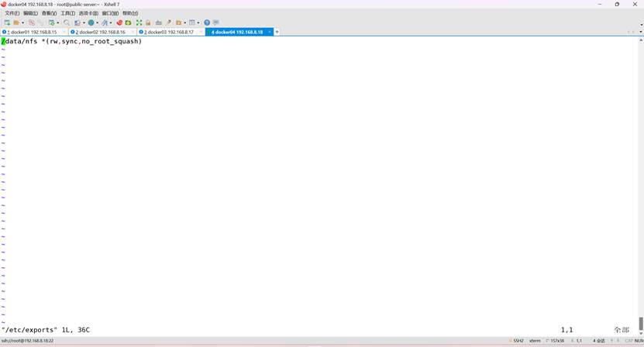Open the dropdown arrow beside the properties icon

58,23
